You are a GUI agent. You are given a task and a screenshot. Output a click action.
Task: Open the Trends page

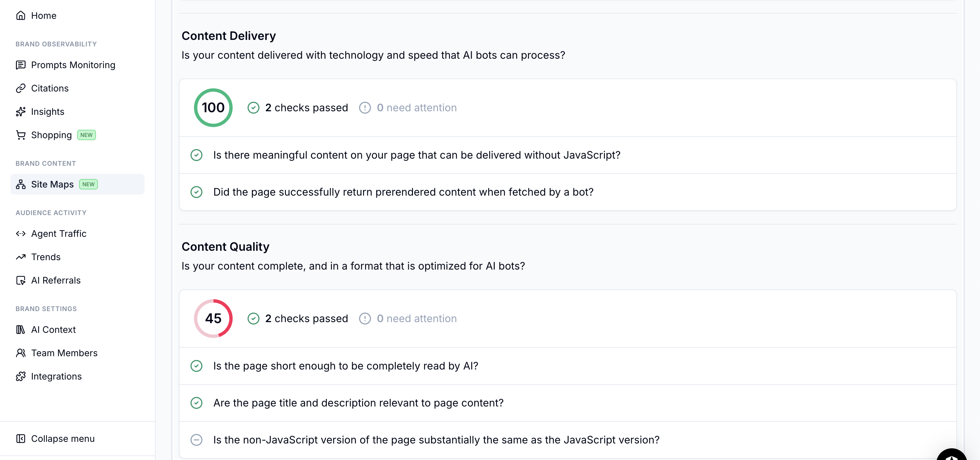pos(46,257)
